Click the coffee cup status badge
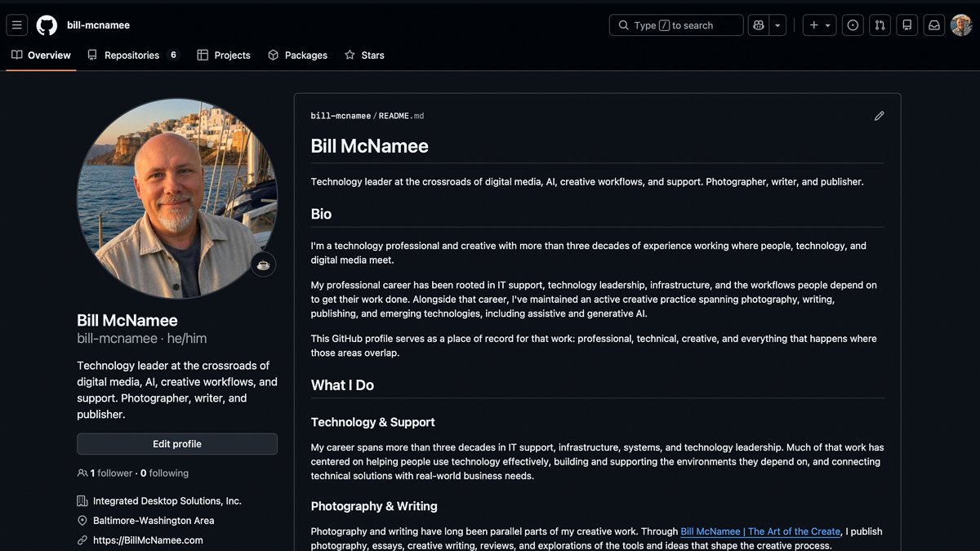980x551 pixels. point(263,264)
